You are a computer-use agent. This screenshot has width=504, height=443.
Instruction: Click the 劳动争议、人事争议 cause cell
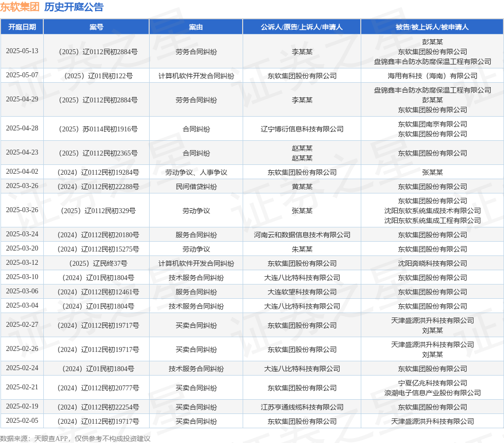[x=196, y=172]
